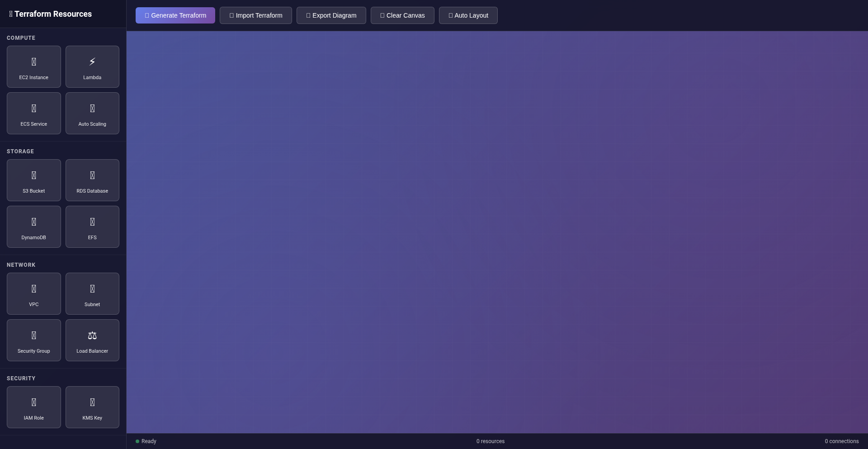Screen dimensions: 868x449
Task: Click the '0 resources' status counter
Action: [x=491, y=441]
